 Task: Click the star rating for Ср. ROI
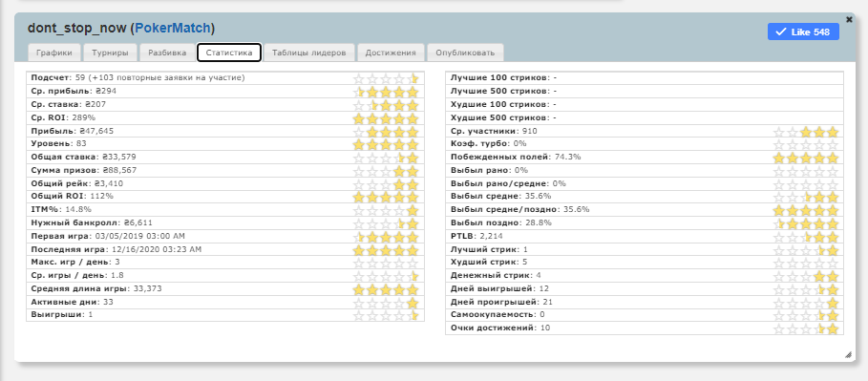386,118
